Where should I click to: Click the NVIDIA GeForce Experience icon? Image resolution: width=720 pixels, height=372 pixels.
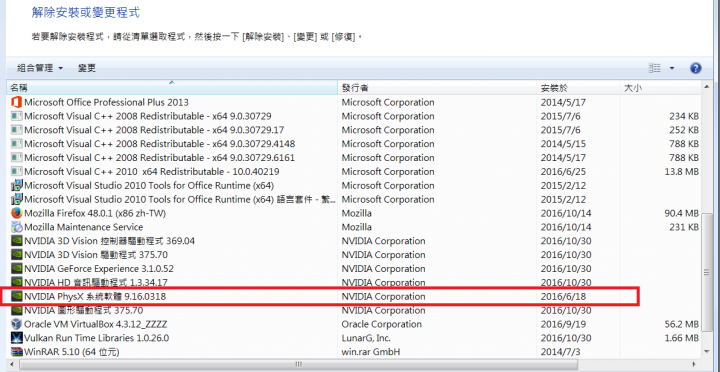pyautogui.click(x=17, y=269)
